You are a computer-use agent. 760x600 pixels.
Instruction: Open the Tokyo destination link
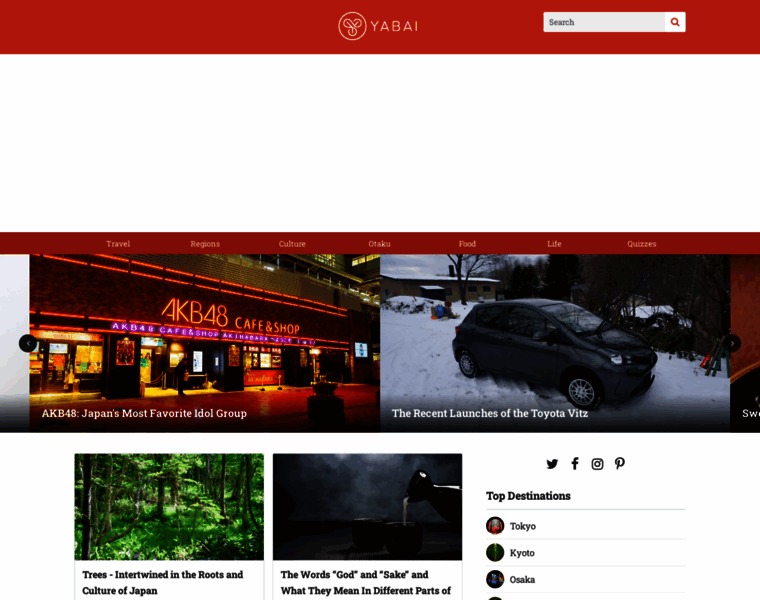pyautogui.click(x=522, y=526)
